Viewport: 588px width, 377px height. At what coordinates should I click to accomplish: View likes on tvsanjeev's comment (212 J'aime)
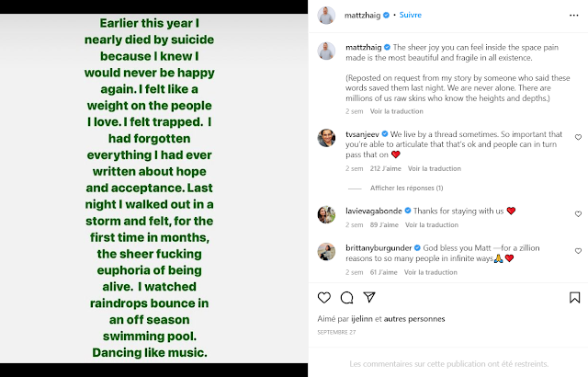383,168
